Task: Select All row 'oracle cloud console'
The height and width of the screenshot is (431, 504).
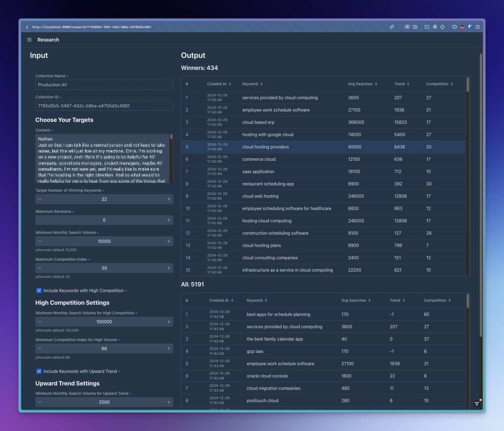Action: (x=323, y=376)
